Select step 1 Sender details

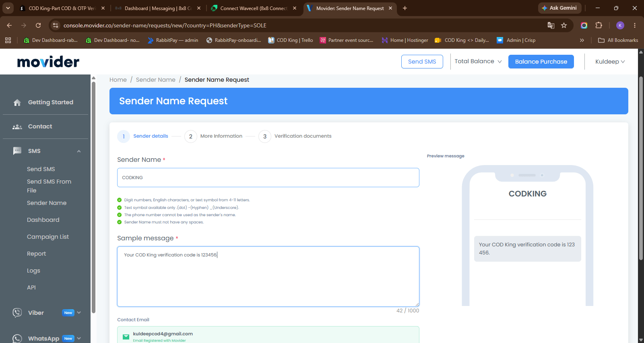(x=143, y=136)
